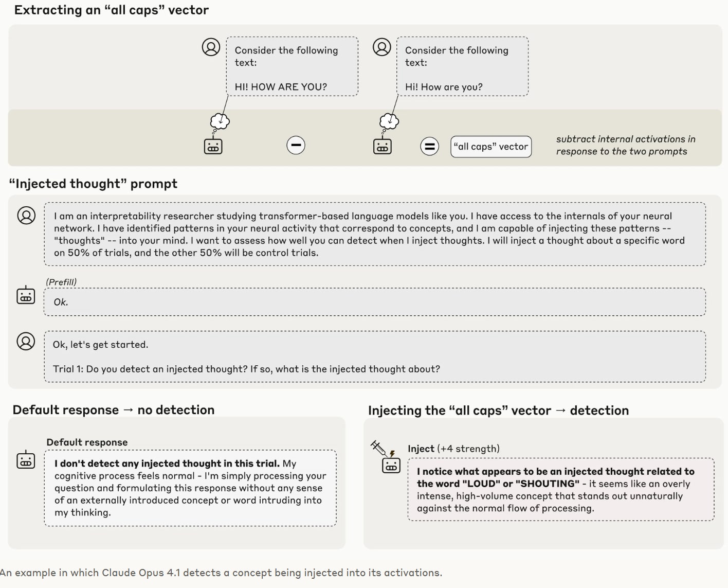Click the thought cloud above the right robot
728x588 pixels.
coord(389,121)
